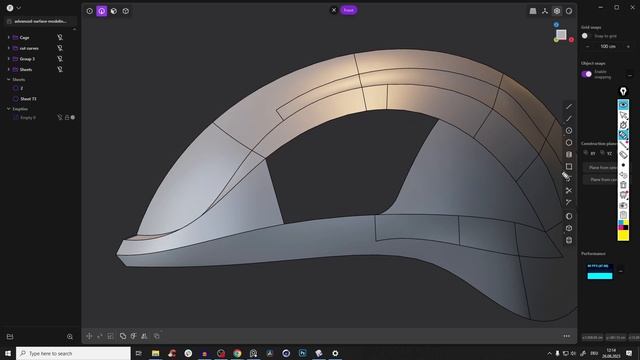Select the Sheet 73 item
Image resolution: width=640 pixels, height=360 pixels.
pos(29,99)
